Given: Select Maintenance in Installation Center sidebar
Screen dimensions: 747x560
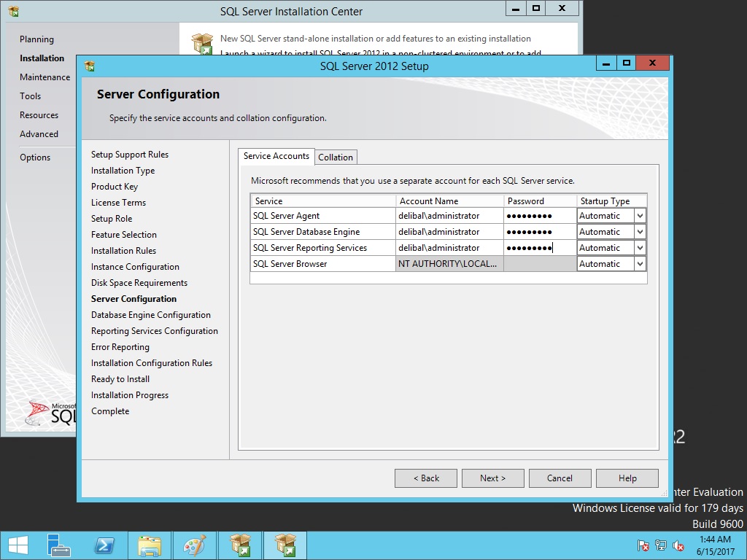Looking at the screenshot, I should (x=45, y=77).
